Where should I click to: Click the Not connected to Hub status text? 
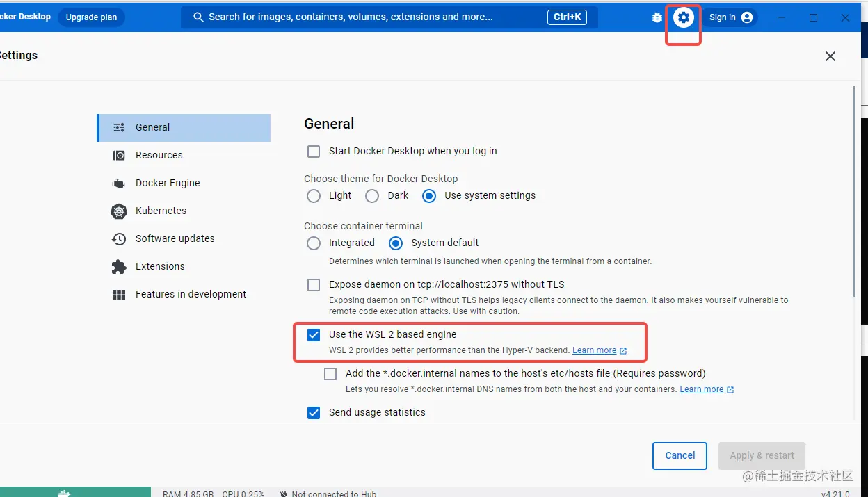click(x=334, y=494)
